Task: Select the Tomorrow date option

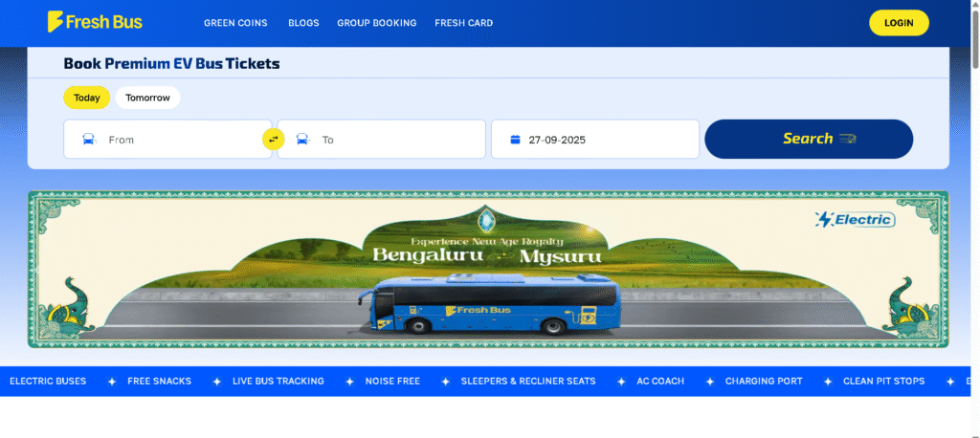Action: pyautogui.click(x=147, y=98)
